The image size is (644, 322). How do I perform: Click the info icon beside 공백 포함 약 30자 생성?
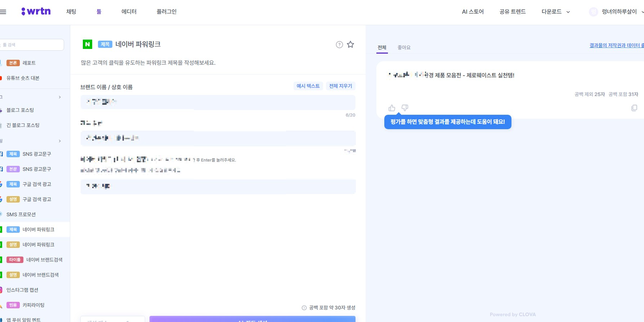[304, 308]
